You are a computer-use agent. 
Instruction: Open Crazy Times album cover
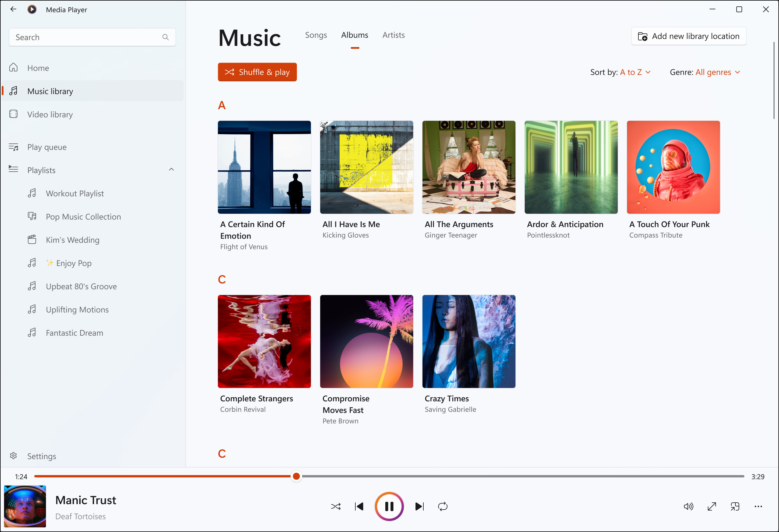coord(469,342)
